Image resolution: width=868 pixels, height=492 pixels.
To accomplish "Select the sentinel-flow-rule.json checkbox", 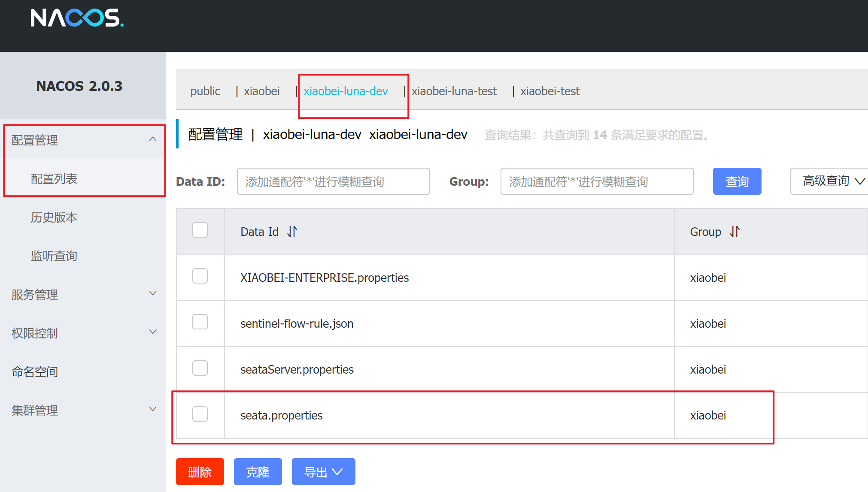I will coord(200,322).
